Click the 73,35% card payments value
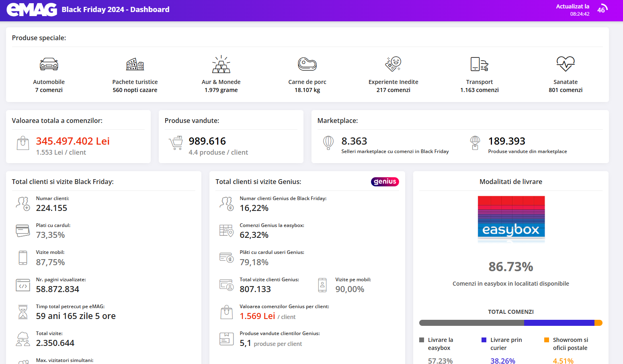This screenshot has height=364, width=623. click(x=50, y=235)
